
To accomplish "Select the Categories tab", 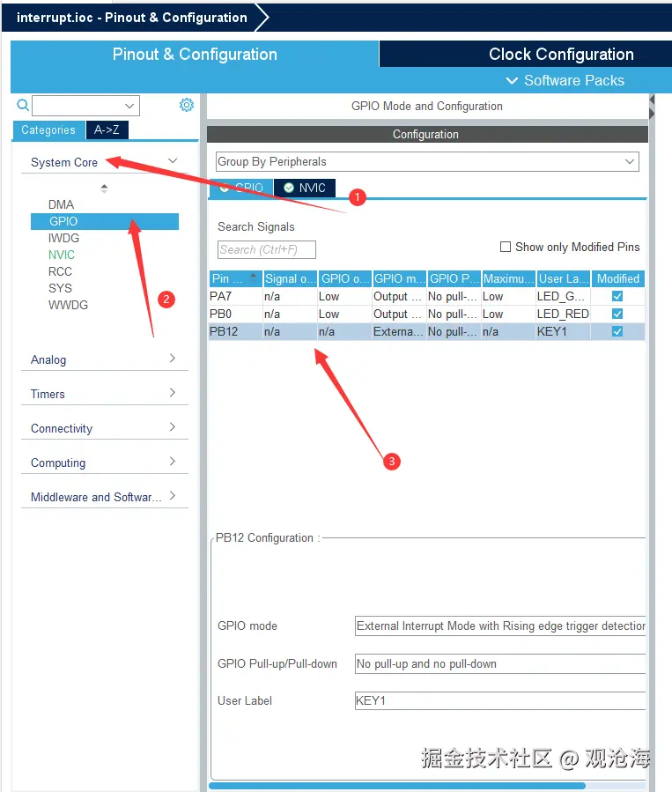I will tap(48, 130).
